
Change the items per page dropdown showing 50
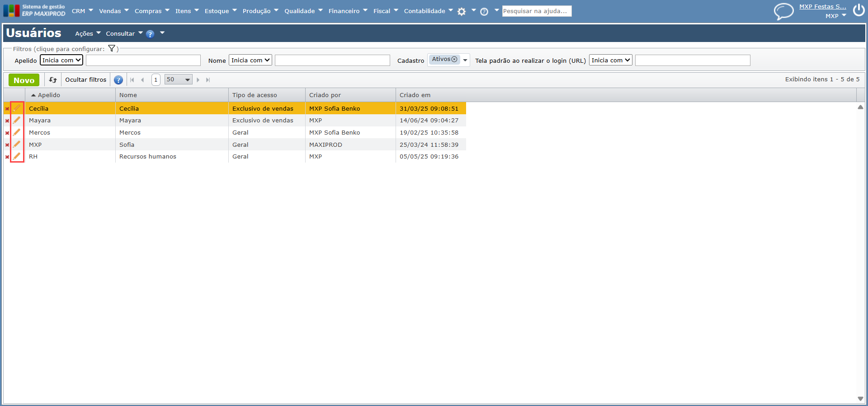coord(178,79)
